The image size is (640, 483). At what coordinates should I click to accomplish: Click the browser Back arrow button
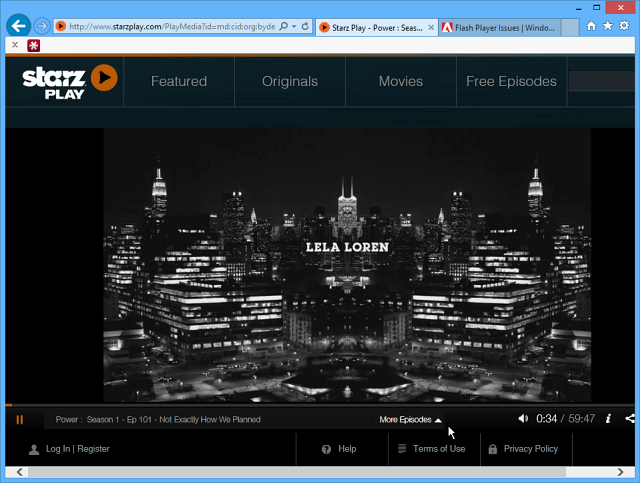(x=18, y=26)
